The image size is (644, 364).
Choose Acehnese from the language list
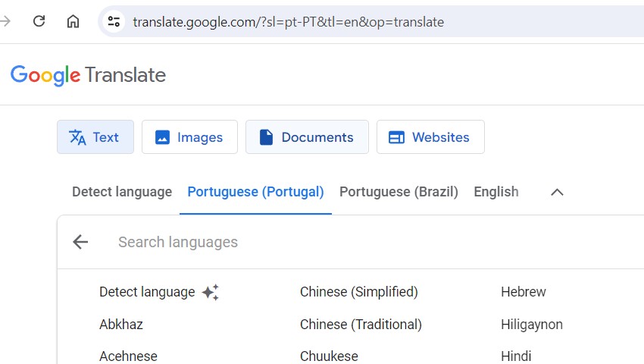[128, 356]
